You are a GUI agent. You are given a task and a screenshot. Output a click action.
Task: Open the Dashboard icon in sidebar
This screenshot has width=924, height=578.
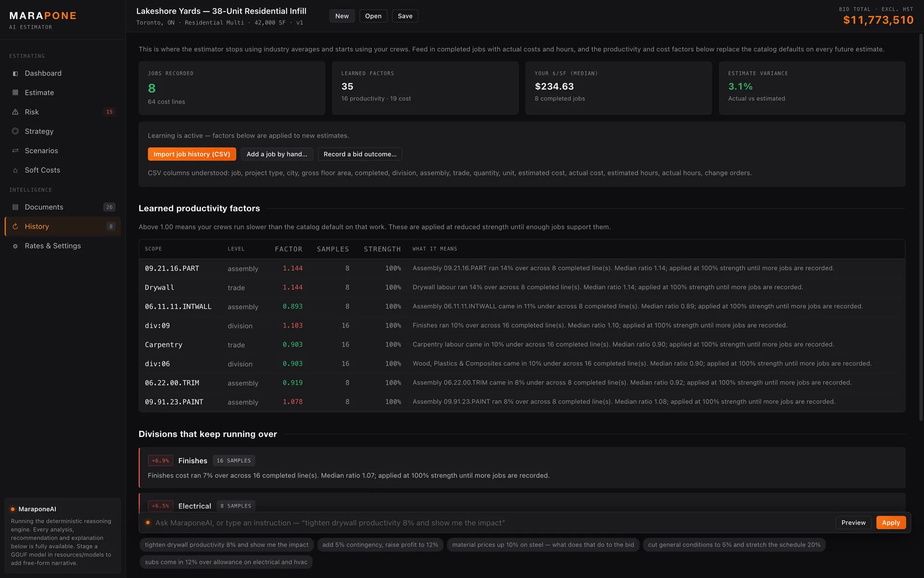pyautogui.click(x=15, y=73)
